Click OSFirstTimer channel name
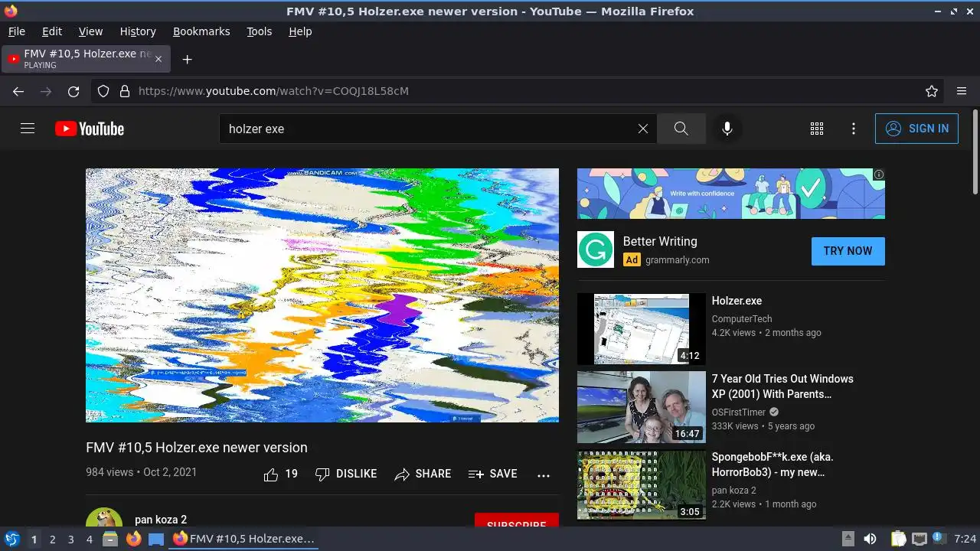The width and height of the screenshot is (980, 551). pyautogui.click(x=739, y=412)
